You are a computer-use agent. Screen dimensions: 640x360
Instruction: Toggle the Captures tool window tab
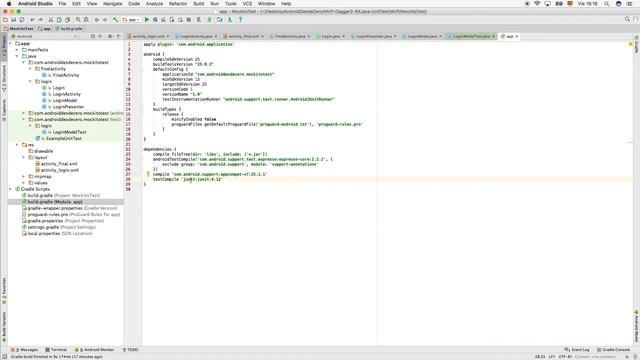[4, 110]
